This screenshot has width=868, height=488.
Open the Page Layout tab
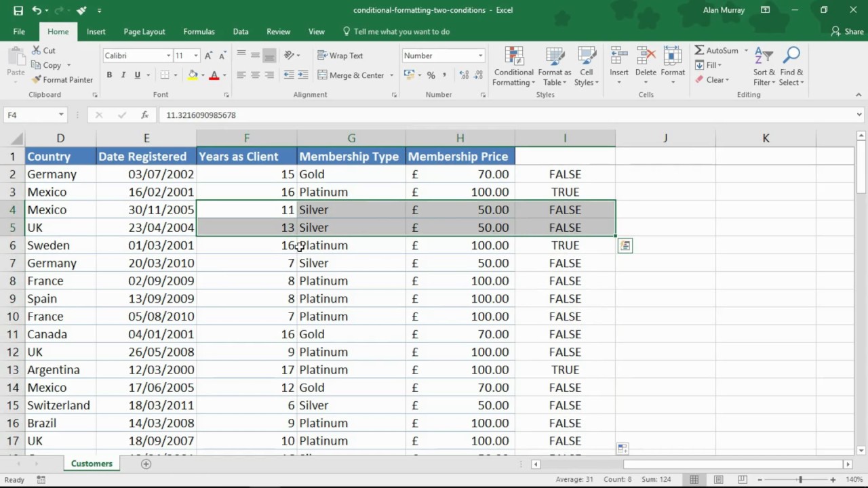144,31
